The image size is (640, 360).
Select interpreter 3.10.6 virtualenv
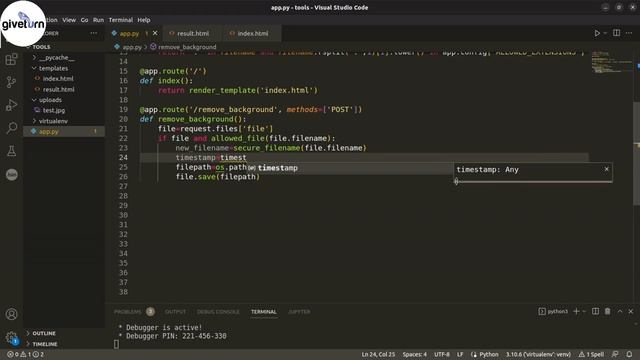click(x=538, y=354)
